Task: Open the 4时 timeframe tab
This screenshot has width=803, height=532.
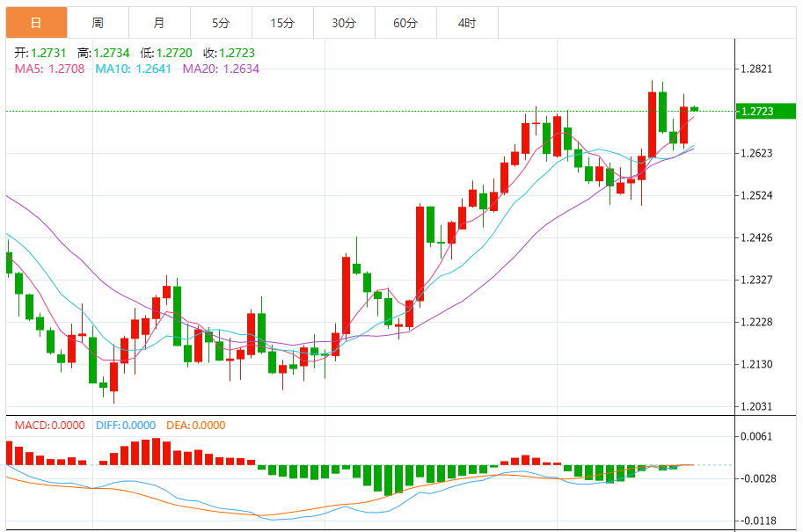Action: 467,23
